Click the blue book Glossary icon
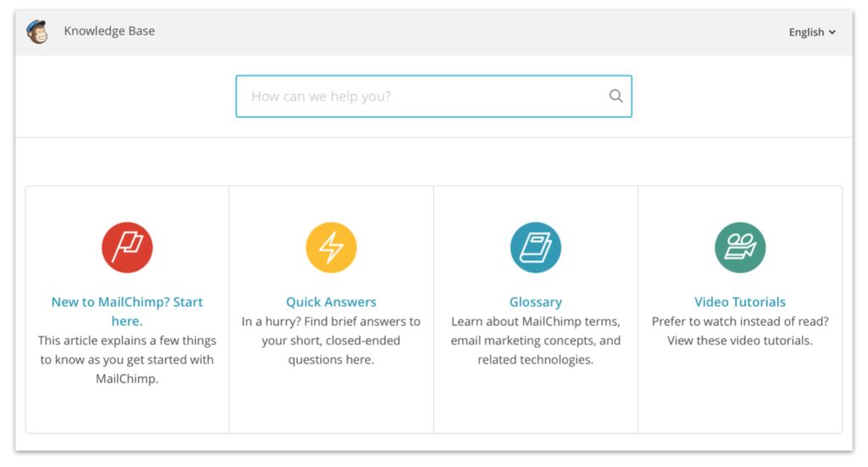This screenshot has height=467, width=868. [x=536, y=247]
